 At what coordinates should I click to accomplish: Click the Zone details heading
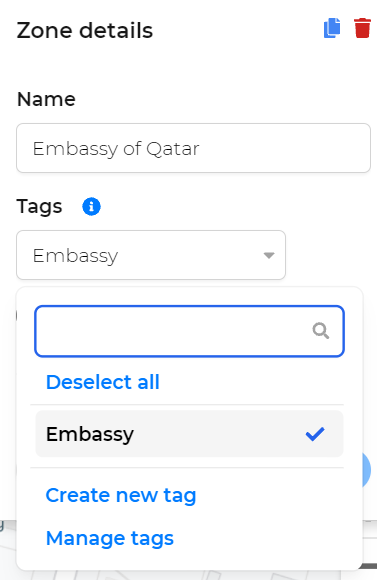click(x=85, y=30)
